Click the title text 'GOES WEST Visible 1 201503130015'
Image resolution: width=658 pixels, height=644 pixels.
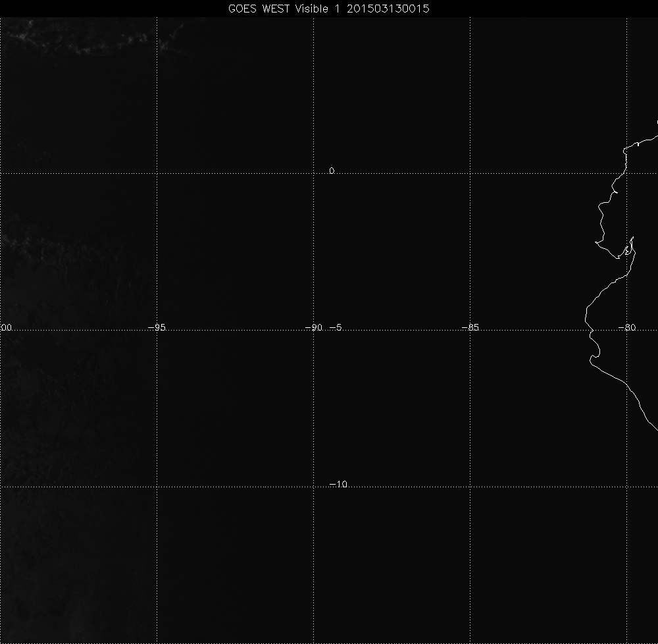coord(328,9)
